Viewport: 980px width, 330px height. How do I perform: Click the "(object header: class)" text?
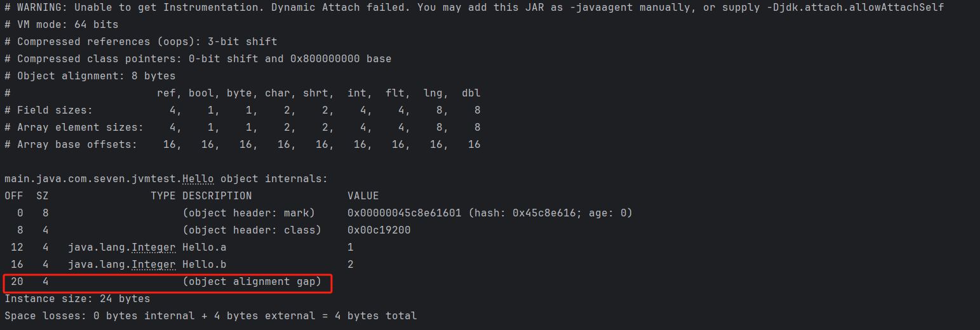[252, 230]
